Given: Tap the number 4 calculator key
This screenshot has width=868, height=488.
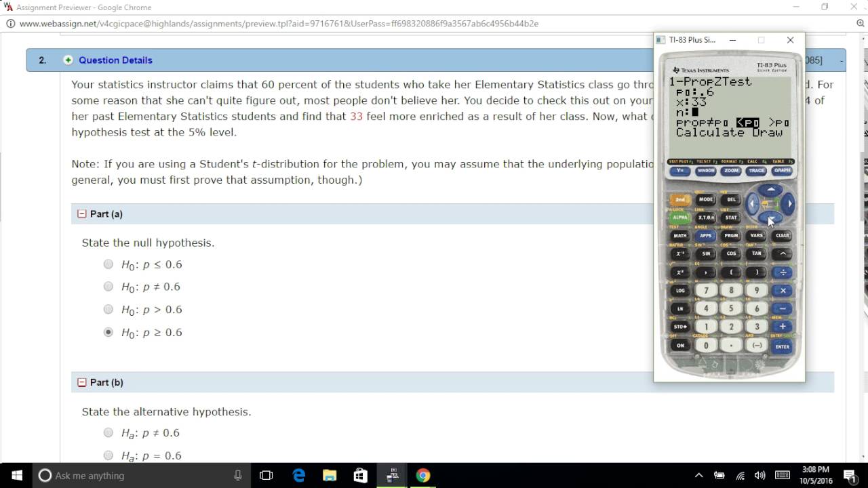Looking at the screenshot, I should [x=706, y=308].
